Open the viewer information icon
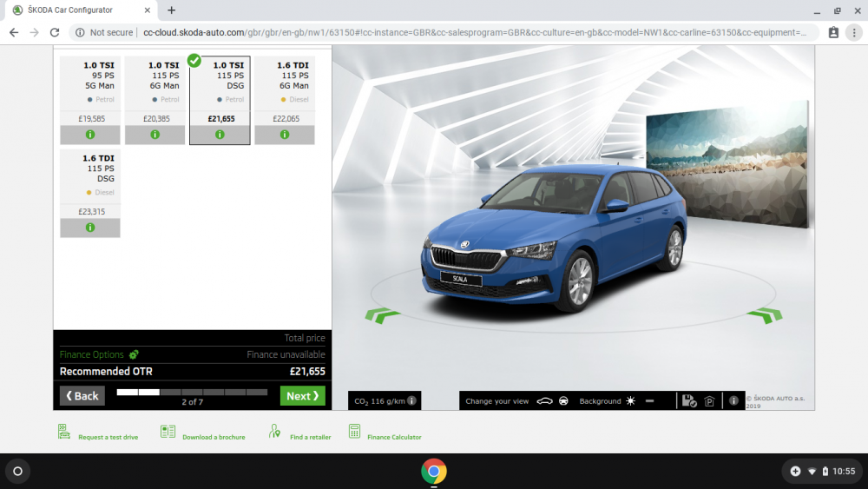 coord(733,400)
